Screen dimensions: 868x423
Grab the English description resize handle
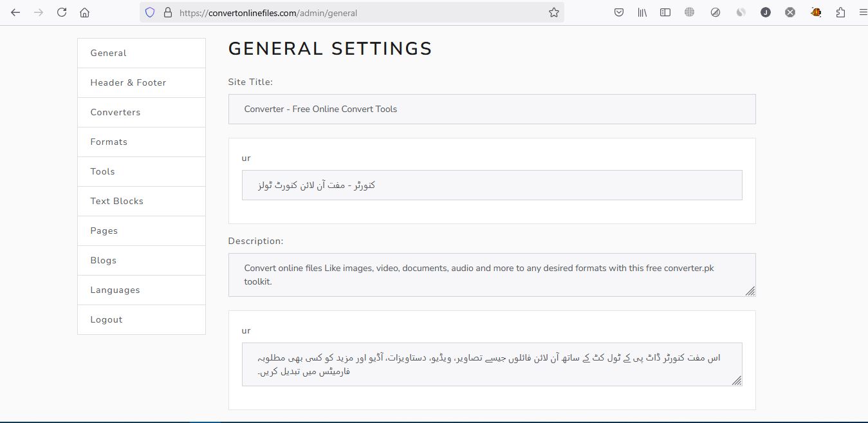point(750,292)
